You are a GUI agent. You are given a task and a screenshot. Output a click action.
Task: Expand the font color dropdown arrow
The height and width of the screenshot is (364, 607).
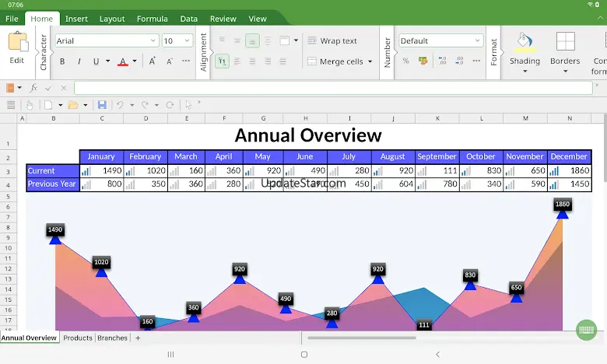pos(135,61)
